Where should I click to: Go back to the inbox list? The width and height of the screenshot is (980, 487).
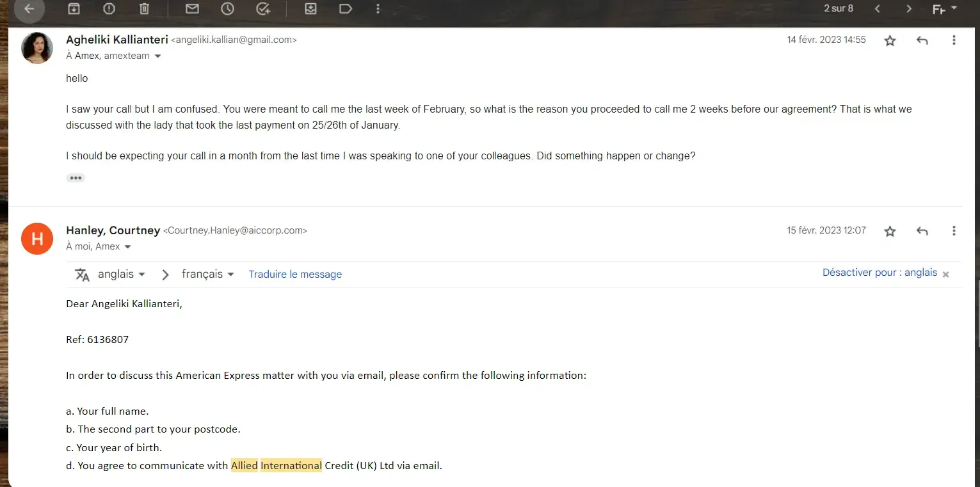(x=29, y=9)
